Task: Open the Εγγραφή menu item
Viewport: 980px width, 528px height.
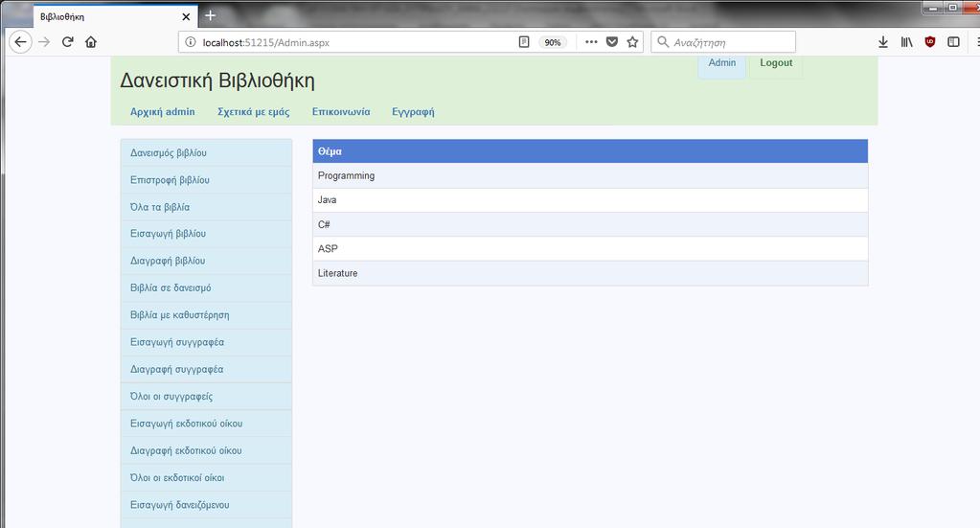Action: (x=413, y=112)
